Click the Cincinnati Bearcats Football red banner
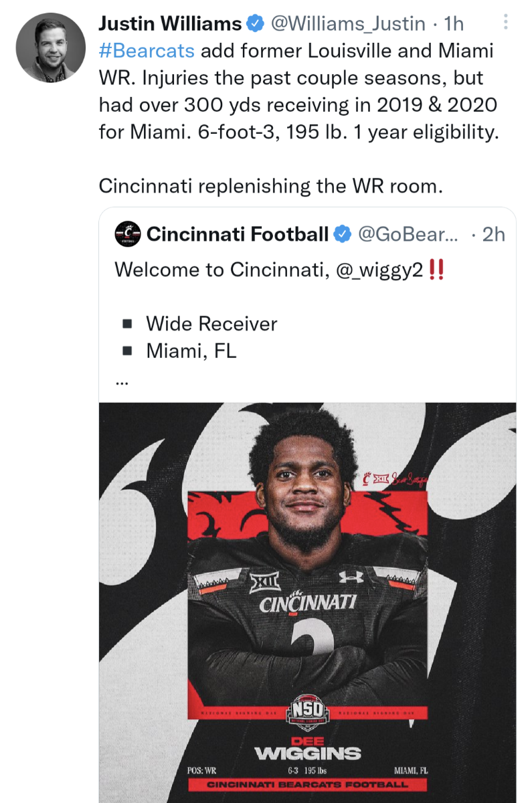 (x=307, y=784)
